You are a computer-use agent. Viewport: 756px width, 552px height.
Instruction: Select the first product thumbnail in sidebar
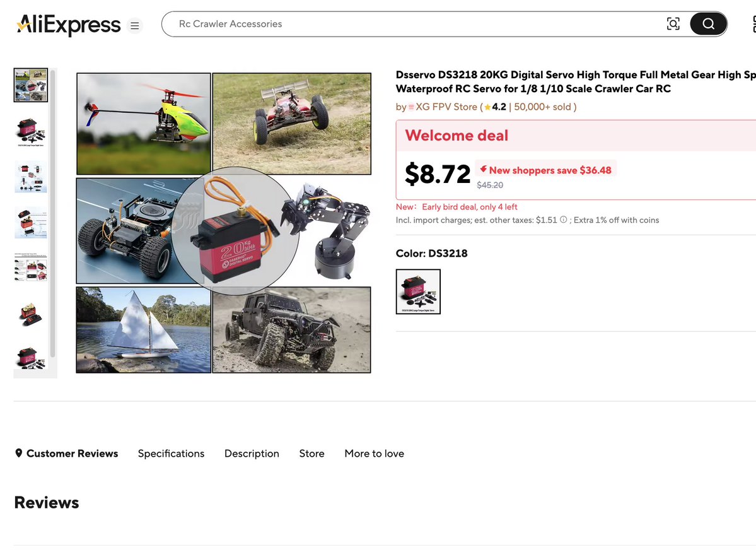pos(30,84)
